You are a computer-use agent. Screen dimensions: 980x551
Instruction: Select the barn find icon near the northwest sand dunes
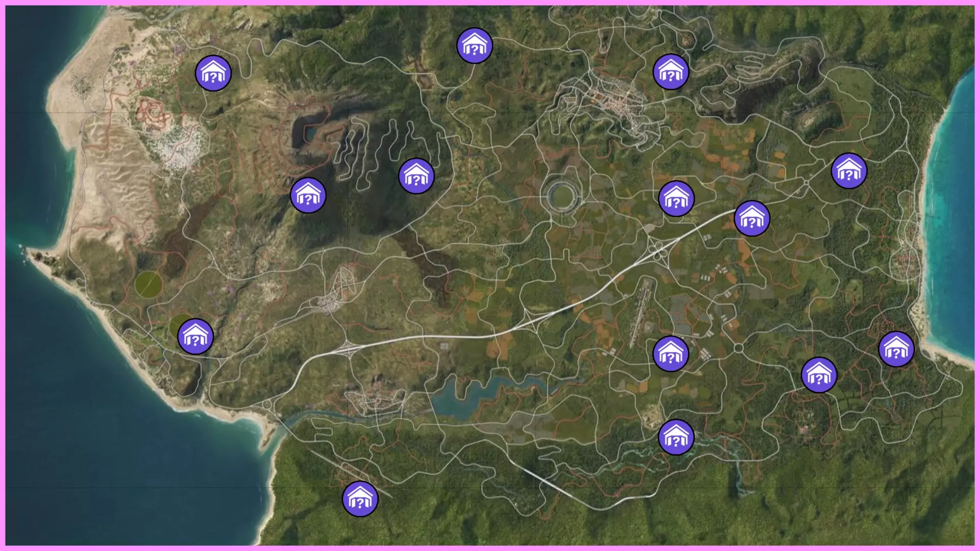[213, 73]
